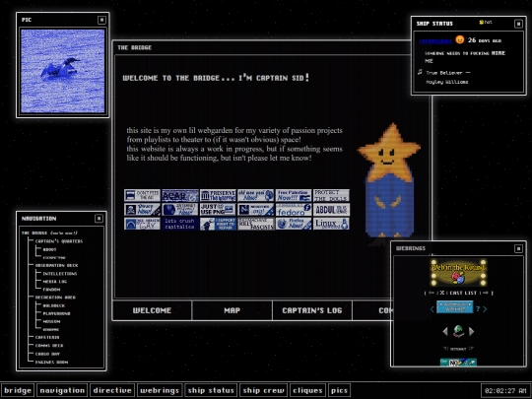
Task: Click the 'Piracy Now' skull badge
Action: 142,209
